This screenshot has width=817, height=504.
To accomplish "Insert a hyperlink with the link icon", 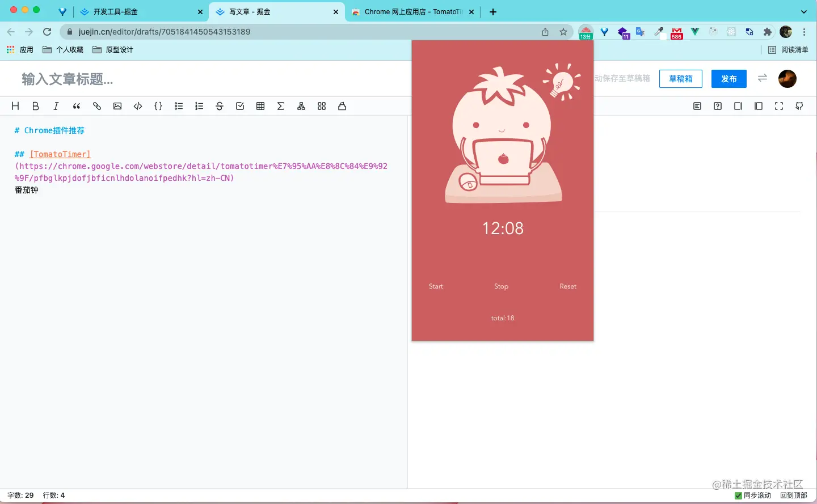I will 97,106.
